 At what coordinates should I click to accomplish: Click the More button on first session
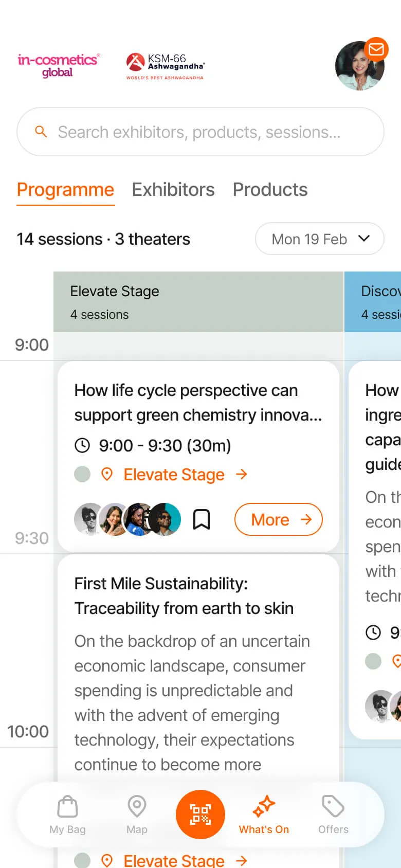(278, 519)
